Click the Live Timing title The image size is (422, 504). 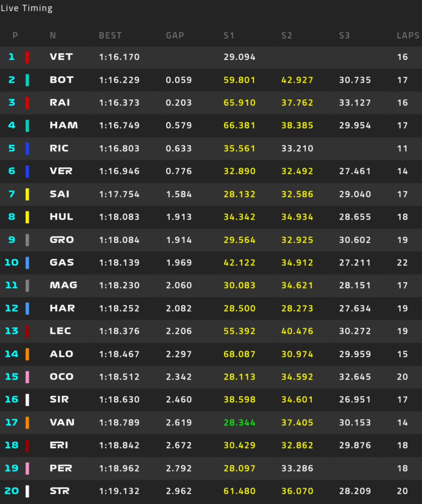(26, 8)
